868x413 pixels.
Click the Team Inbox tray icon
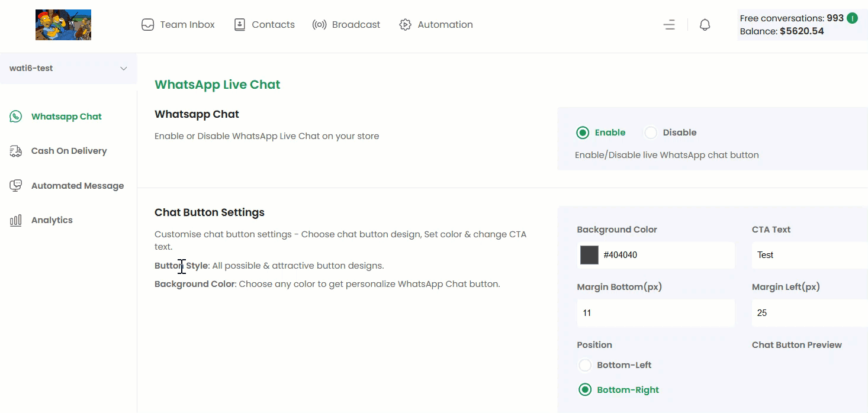(147, 25)
